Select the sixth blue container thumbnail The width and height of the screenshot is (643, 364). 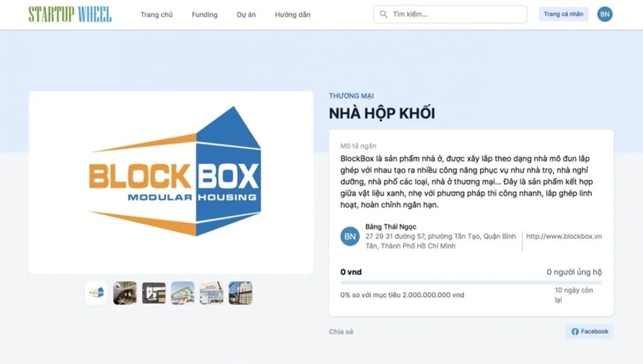coord(240,293)
